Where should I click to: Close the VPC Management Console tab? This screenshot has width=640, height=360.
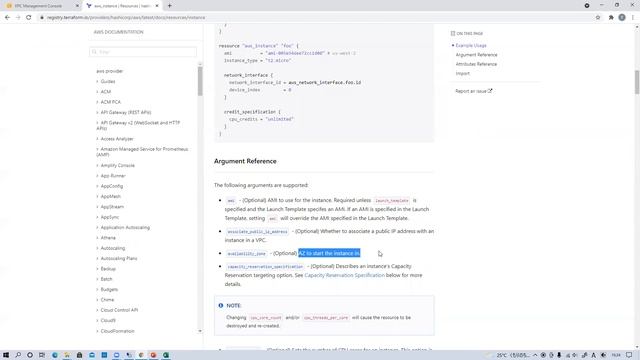[x=77, y=6]
